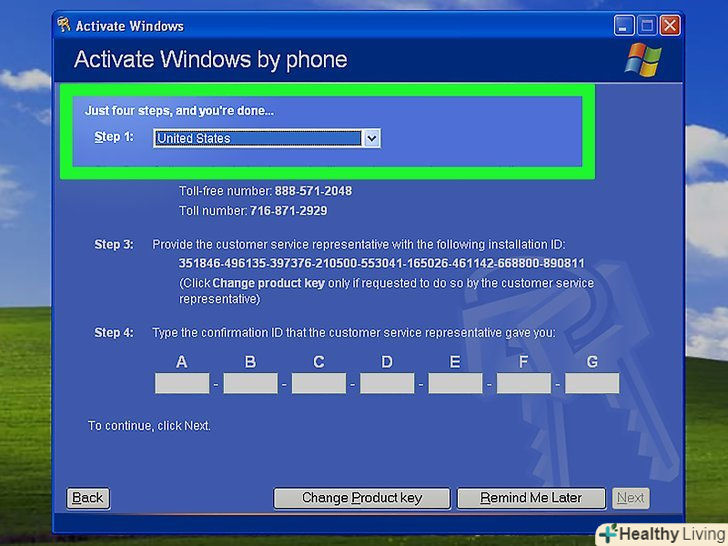Minimize the Activate Windows dialog

(624, 26)
